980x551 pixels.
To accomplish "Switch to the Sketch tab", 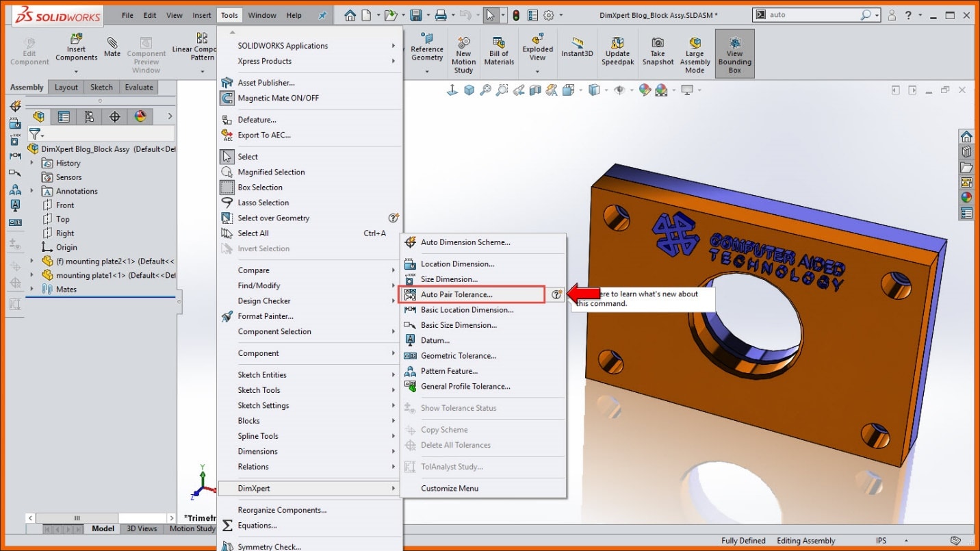I will coord(101,87).
